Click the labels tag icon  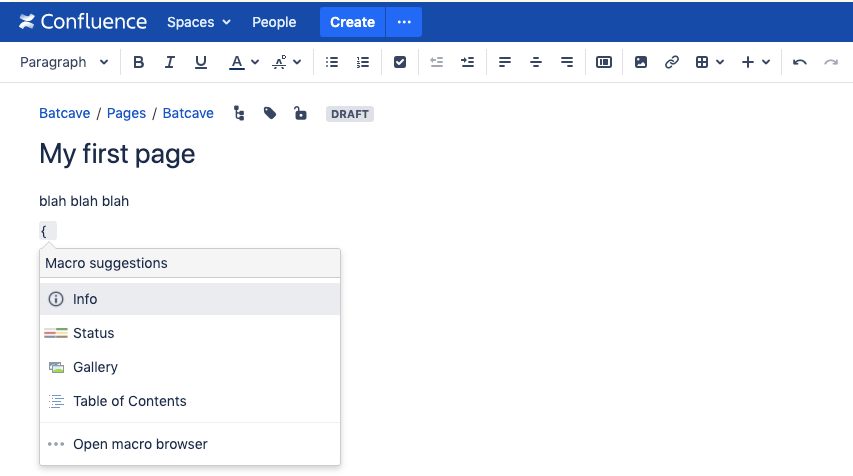270,114
